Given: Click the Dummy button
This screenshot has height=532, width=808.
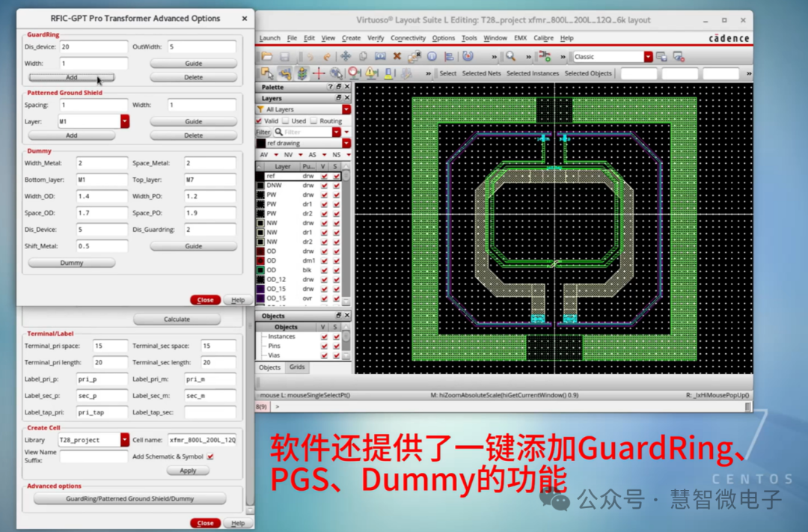Looking at the screenshot, I should tap(72, 263).
